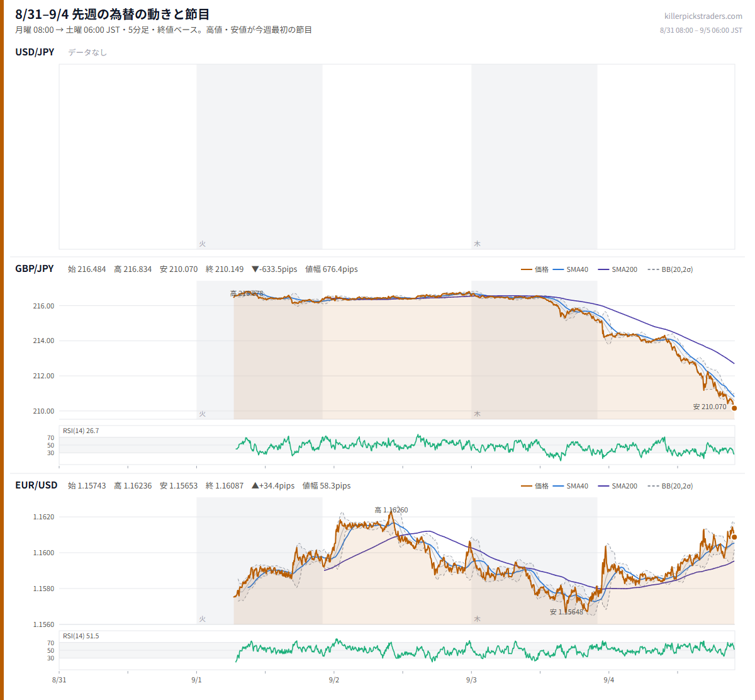
Task: Click the 1.1560 y-axis label
Action: point(43,624)
